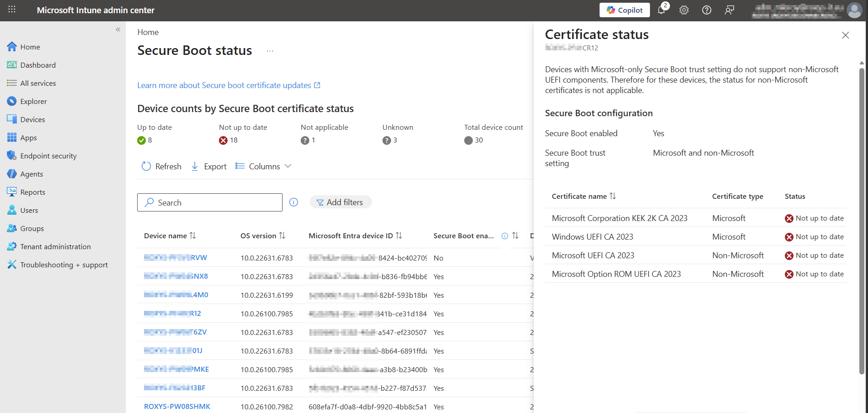Screen dimensions: 868x413
Task: Open the settings gear icon
Action: pos(684,10)
